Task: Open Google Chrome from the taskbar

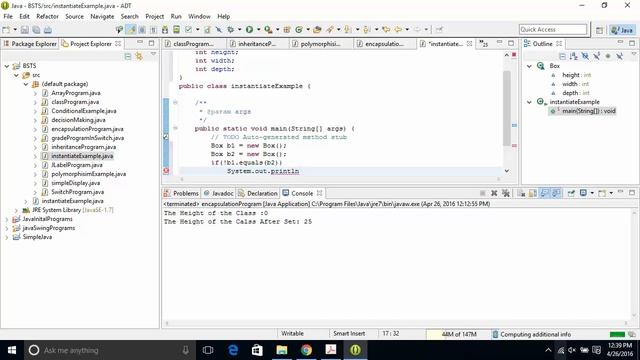Action: tap(306, 350)
